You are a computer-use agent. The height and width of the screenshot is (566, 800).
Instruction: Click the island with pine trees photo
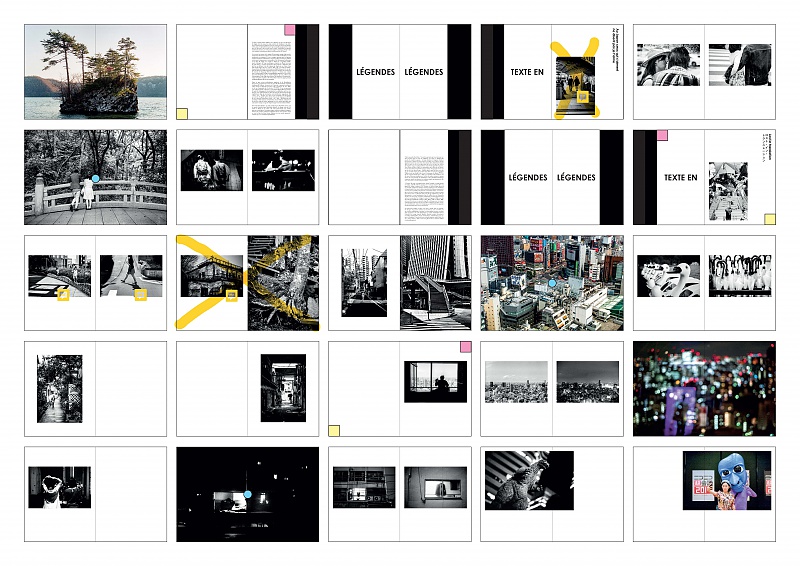(96, 72)
